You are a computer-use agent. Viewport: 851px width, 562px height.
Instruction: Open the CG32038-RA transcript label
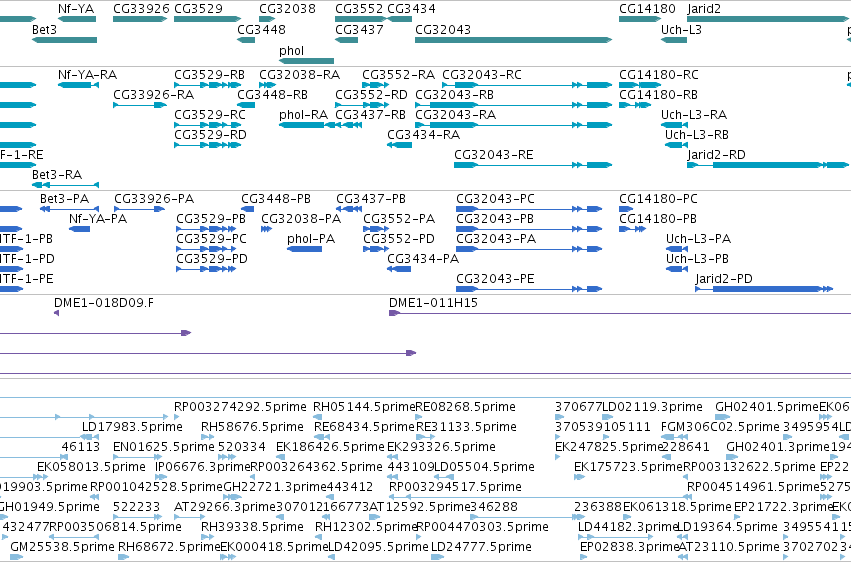(x=300, y=74)
